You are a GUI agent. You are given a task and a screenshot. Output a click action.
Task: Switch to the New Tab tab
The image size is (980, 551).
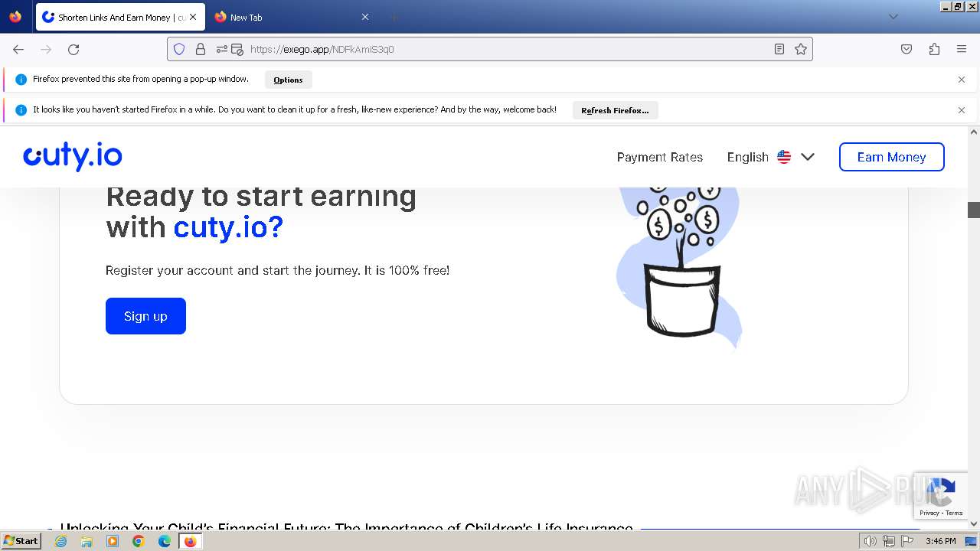[293, 17]
